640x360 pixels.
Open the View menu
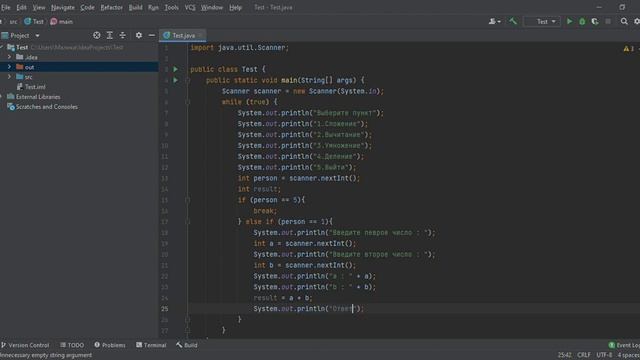pos(39,7)
